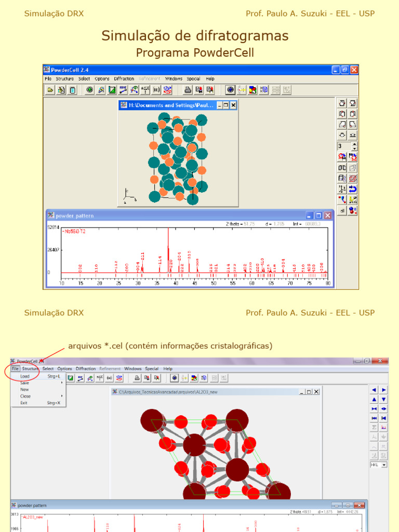The width and height of the screenshot is (399, 532).
Task: Click open-folder icon in Nb5Si3 PowderCell toolbar
Action: click(x=50, y=90)
